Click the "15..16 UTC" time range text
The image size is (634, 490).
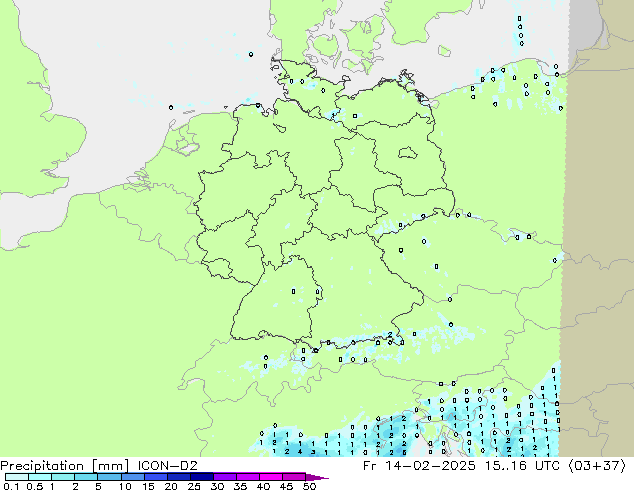coord(523,465)
